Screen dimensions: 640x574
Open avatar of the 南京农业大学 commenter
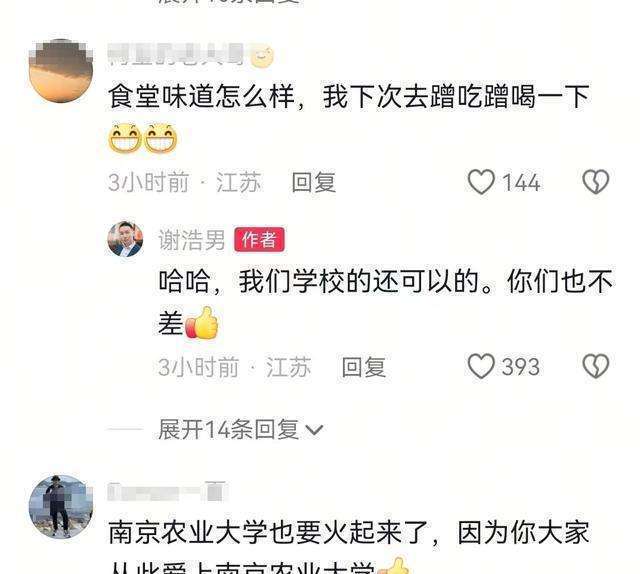point(61,507)
